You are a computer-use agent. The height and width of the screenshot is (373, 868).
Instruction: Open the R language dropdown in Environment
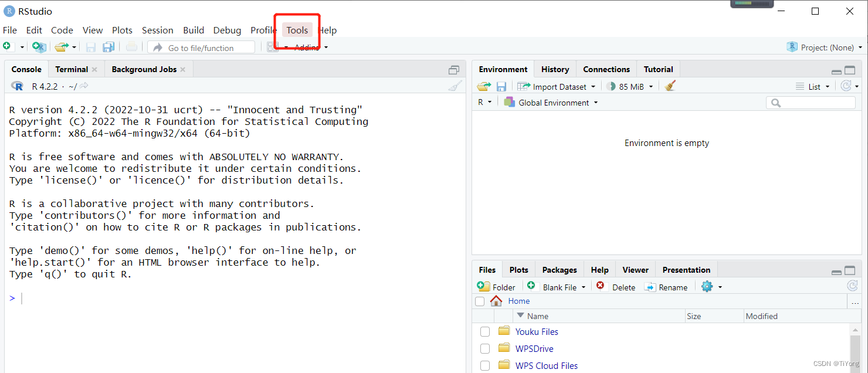click(x=484, y=102)
